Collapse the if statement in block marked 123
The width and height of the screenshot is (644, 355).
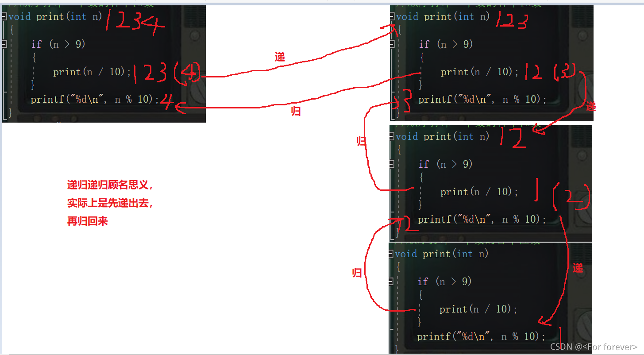coord(392,44)
